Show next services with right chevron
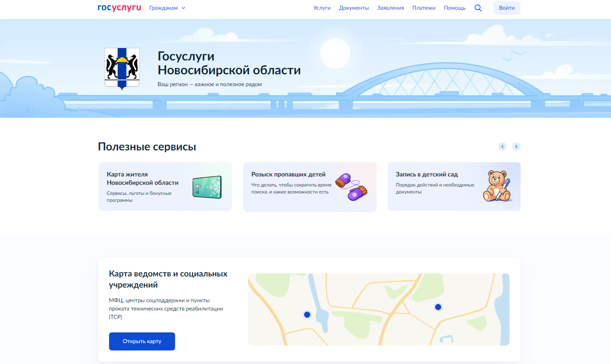The image size is (611, 364). (516, 147)
